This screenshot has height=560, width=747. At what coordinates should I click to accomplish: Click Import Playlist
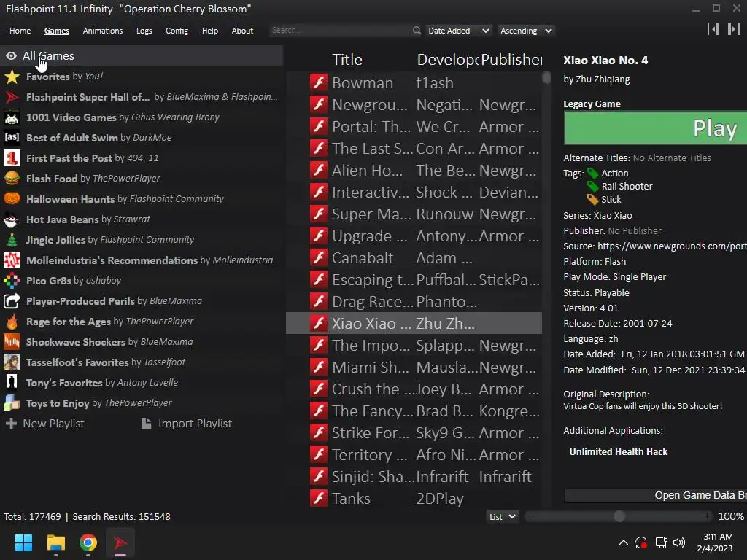click(187, 424)
